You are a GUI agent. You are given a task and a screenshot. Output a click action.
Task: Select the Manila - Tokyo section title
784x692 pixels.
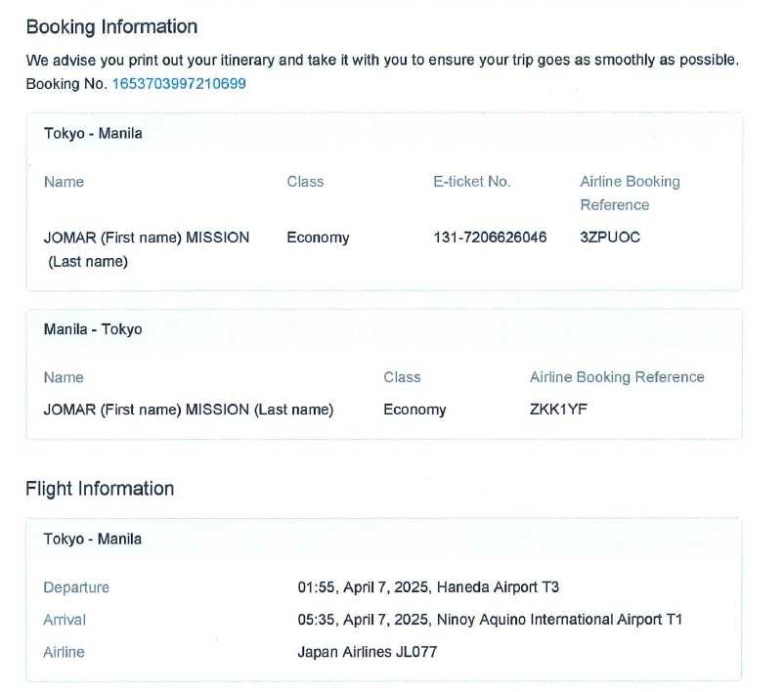93,329
